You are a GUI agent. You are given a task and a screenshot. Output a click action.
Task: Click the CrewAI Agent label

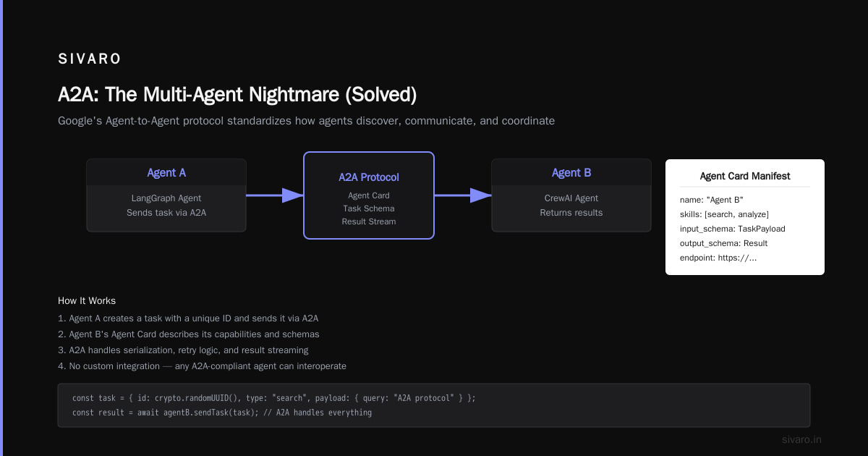pyautogui.click(x=571, y=198)
